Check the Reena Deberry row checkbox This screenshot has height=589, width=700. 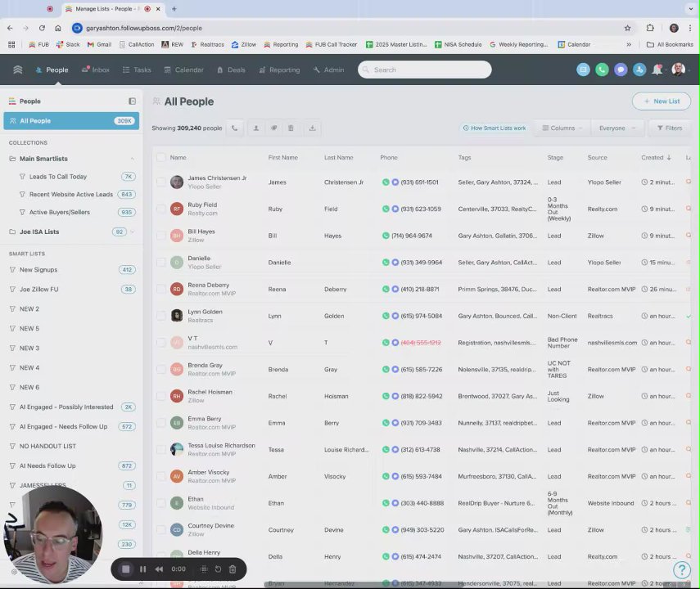pyautogui.click(x=160, y=289)
